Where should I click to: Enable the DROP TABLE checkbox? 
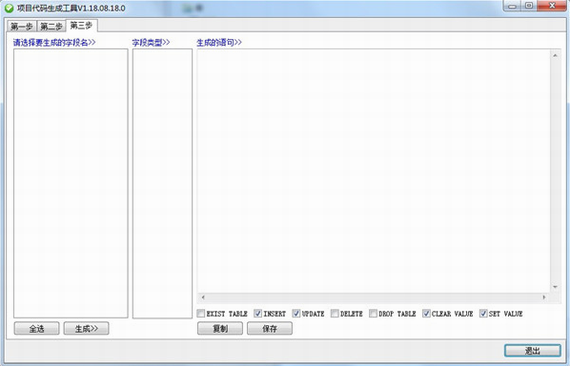coord(373,313)
